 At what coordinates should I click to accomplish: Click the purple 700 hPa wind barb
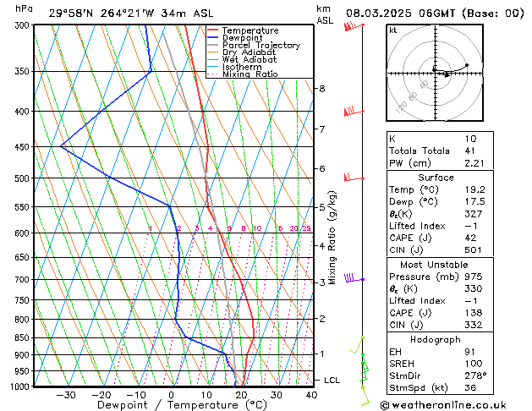click(x=354, y=278)
